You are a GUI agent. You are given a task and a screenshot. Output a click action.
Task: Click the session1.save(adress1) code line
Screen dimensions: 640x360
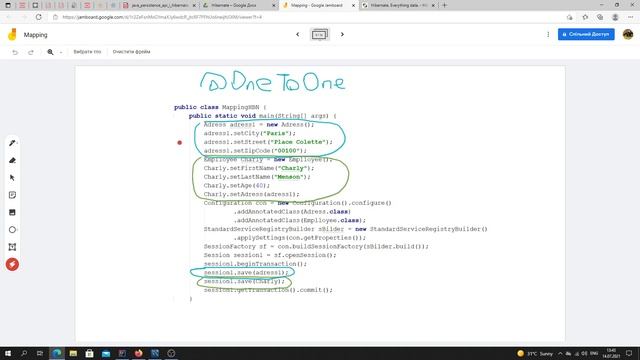[x=246, y=273]
